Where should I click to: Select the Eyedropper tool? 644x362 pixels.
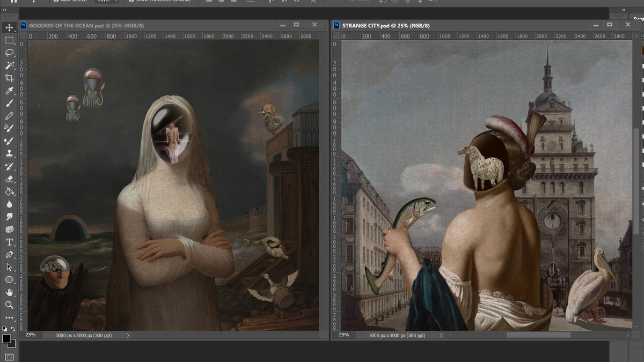(9, 91)
